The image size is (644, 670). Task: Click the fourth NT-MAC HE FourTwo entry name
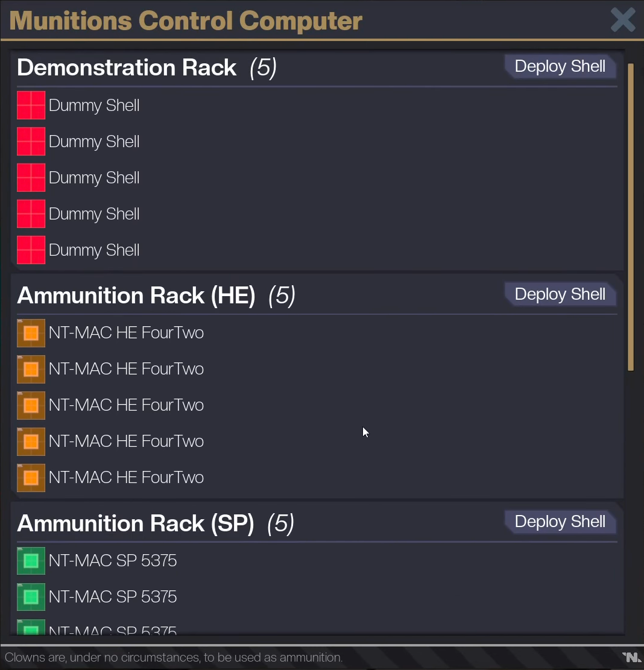126,441
